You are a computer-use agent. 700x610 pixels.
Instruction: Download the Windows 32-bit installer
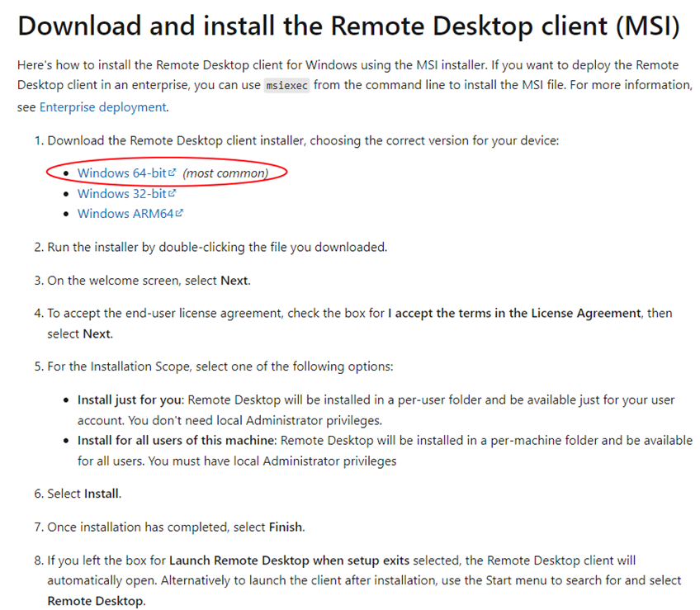click(122, 193)
